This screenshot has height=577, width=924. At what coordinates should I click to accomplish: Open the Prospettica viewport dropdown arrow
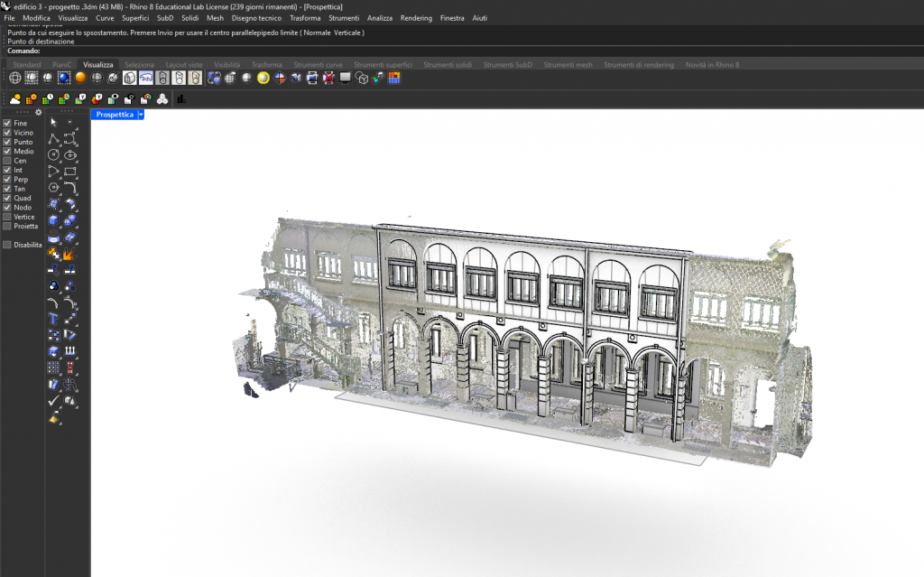point(141,115)
